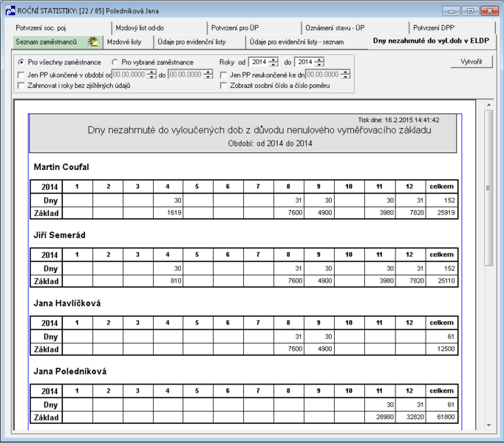504x443 pixels.
Task: Open the Potvrzení DPP tab
Action: tap(452, 28)
